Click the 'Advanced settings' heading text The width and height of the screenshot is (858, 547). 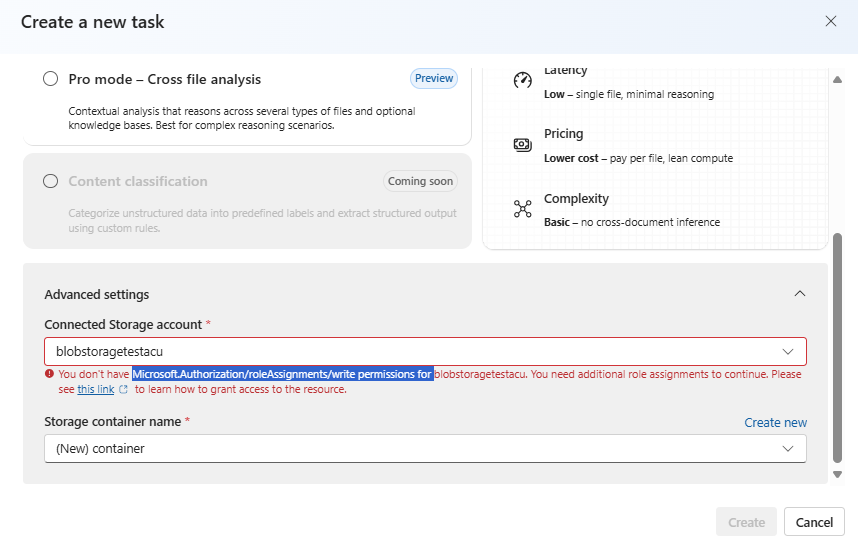pos(96,294)
